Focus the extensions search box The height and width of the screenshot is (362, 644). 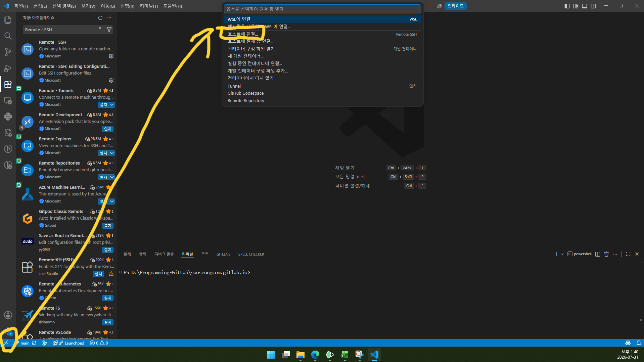point(60,30)
